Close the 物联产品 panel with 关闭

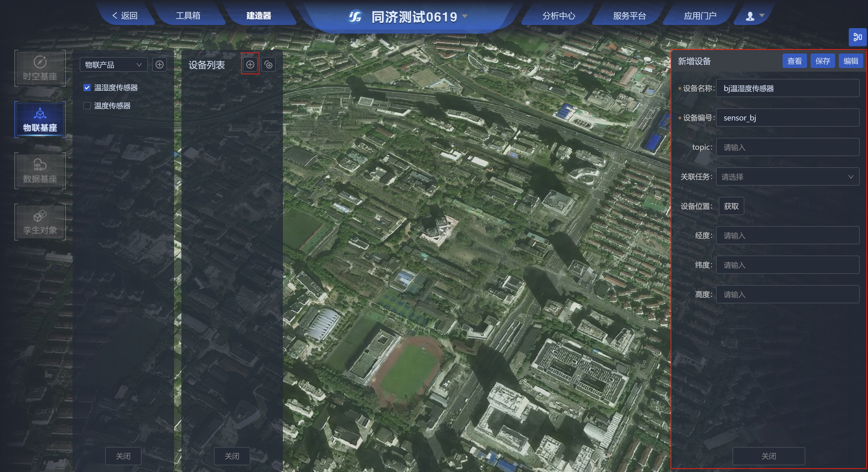pos(123,456)
